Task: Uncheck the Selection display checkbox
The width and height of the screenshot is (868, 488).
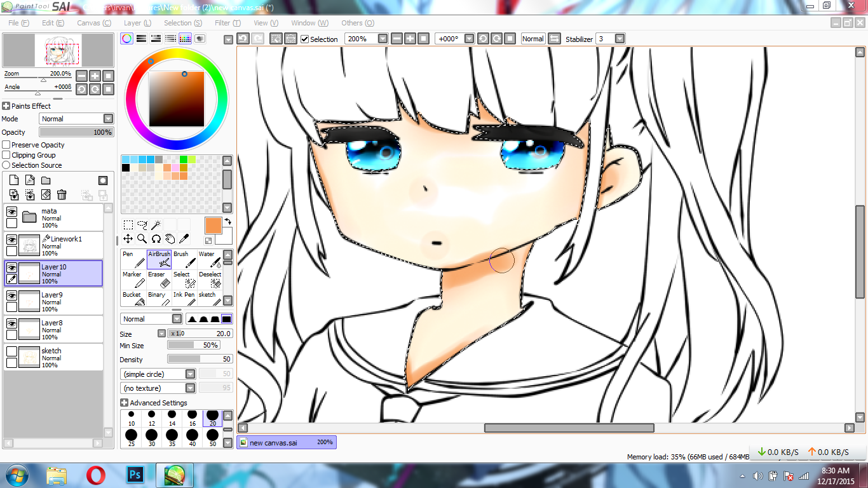Action: (305, 39)
